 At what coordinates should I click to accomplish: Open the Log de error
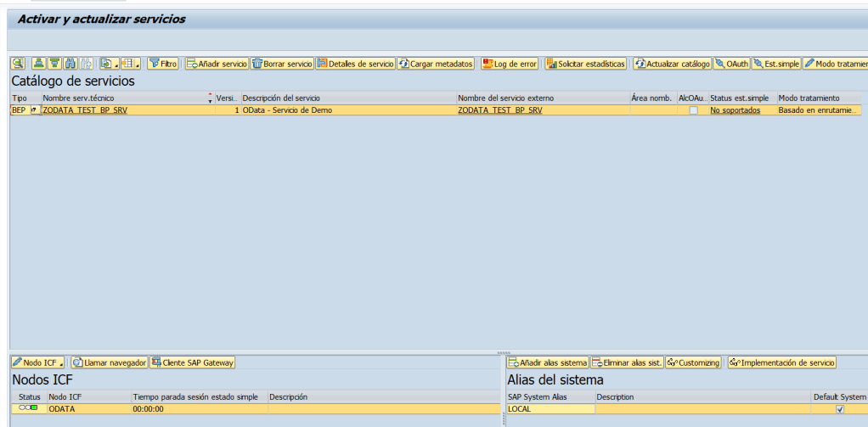(x=510, y=64)
